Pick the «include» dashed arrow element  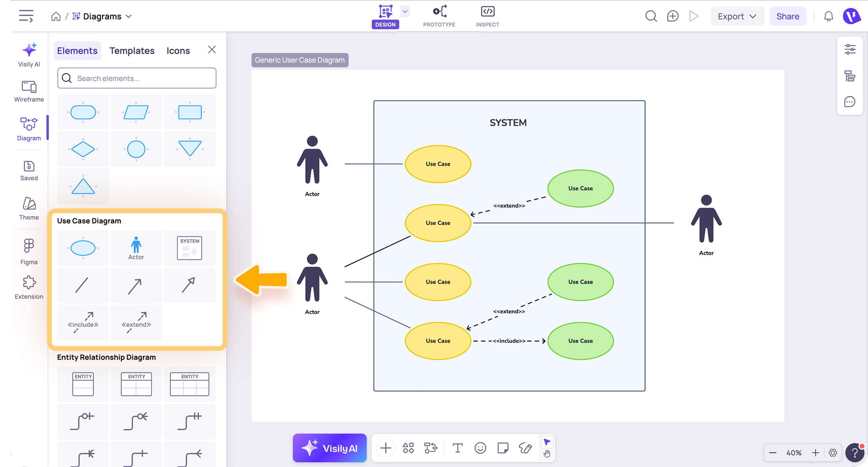coord(83,322)
